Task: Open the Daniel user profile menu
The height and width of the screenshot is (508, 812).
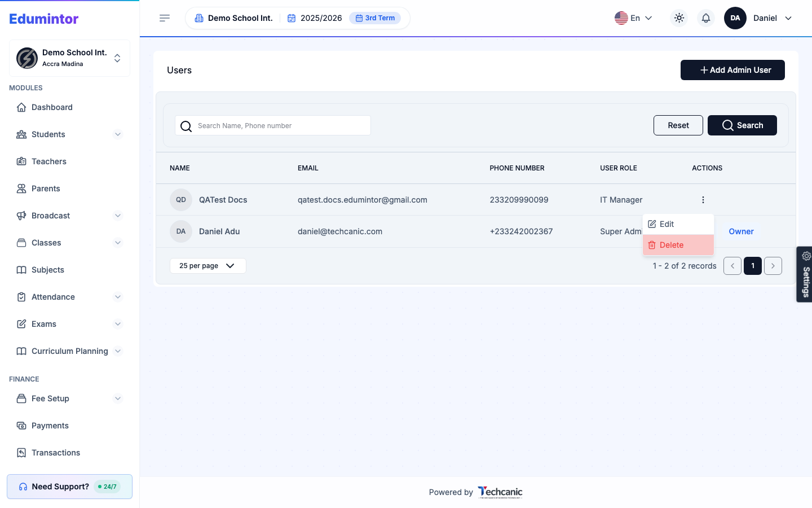Action: click(773, 18)
